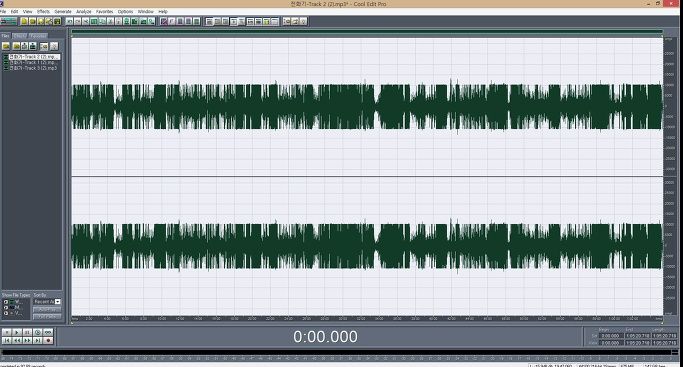Click the Full Paths button in organizer

pyautogui.click(x=47, y=316)
